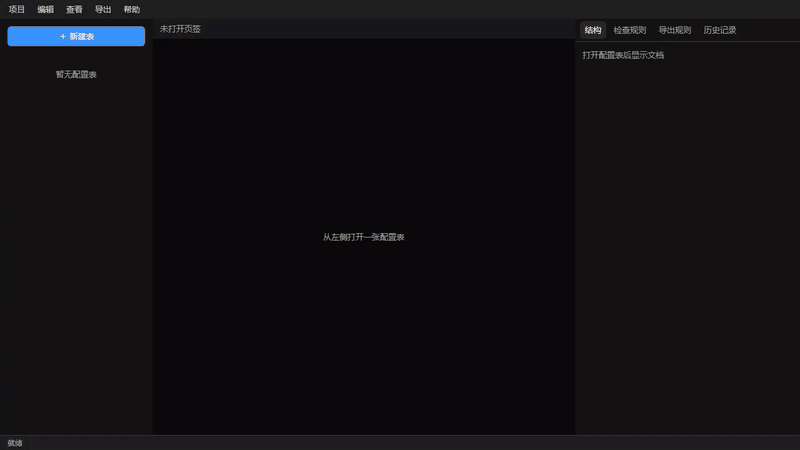Click the 就绪 status in the status bar

tap(15, 443)
